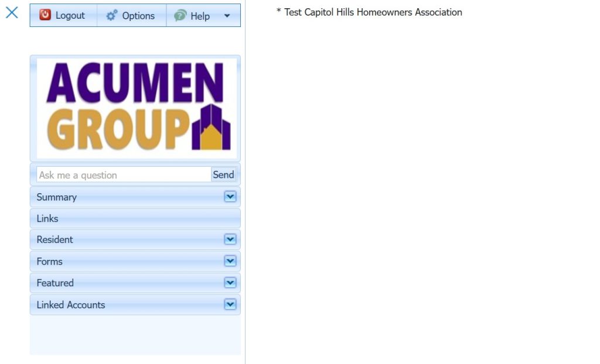Open the Links menu item
The image size is (600, 364).
point(135,218)
